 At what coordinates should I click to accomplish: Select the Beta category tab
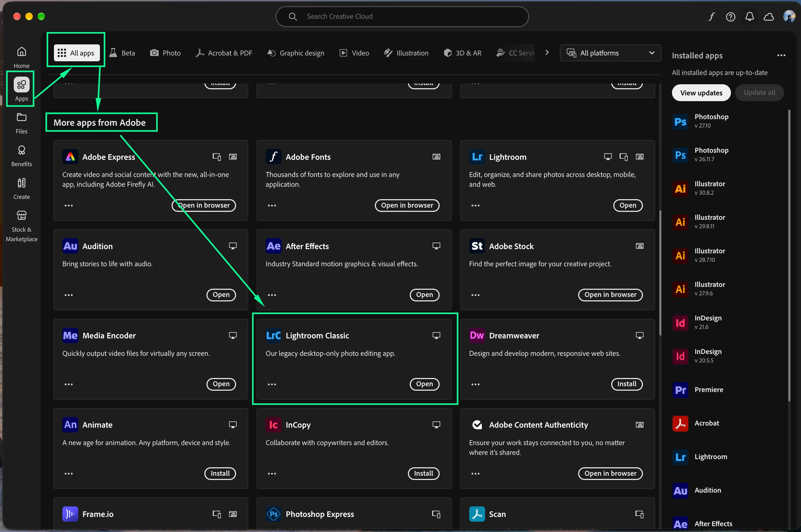coord(122,53)
